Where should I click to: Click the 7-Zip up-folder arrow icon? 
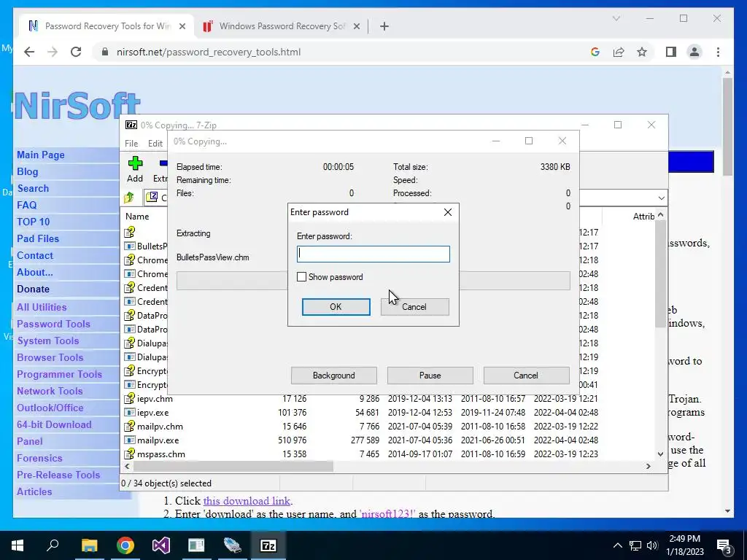[129, 197]
